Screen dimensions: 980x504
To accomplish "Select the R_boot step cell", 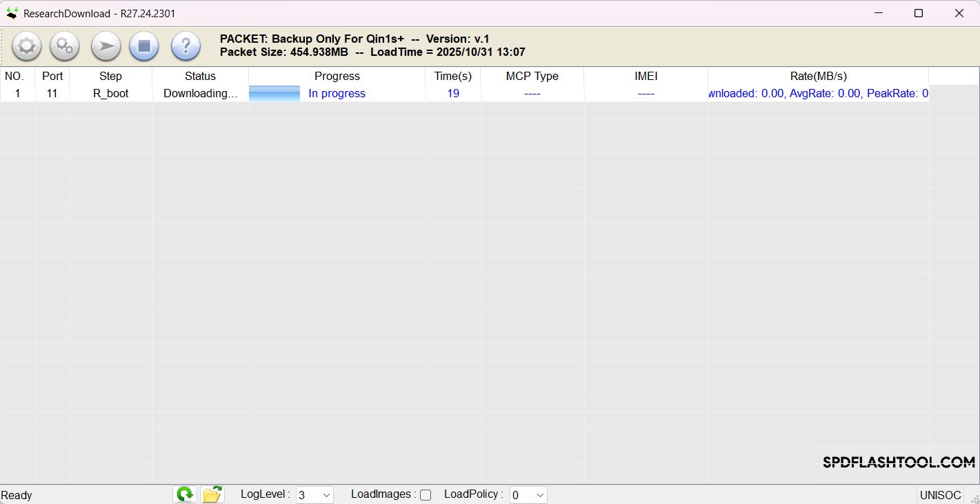I will click(110, 93).
